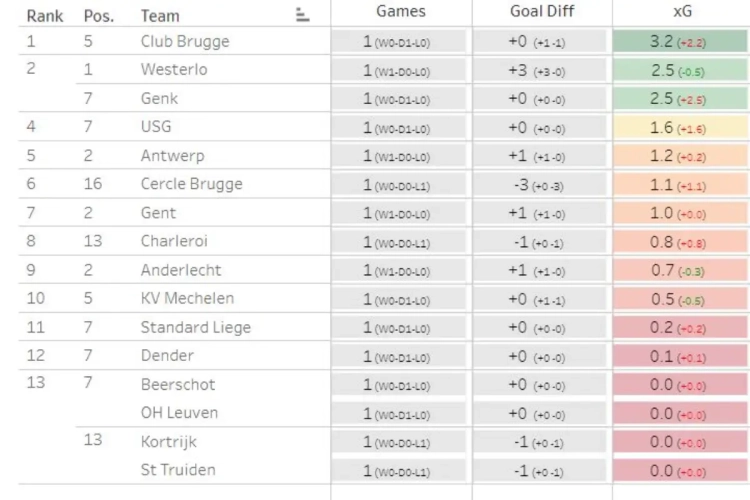
Task: Click Antwerp's games played cell
Action: tap(398, 156)
